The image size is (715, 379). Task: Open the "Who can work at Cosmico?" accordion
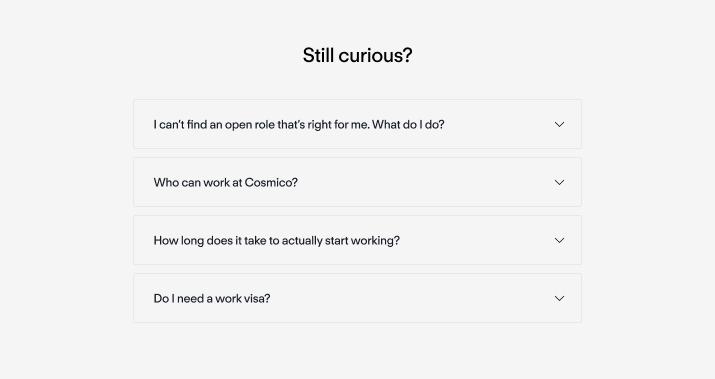point(357,182)
